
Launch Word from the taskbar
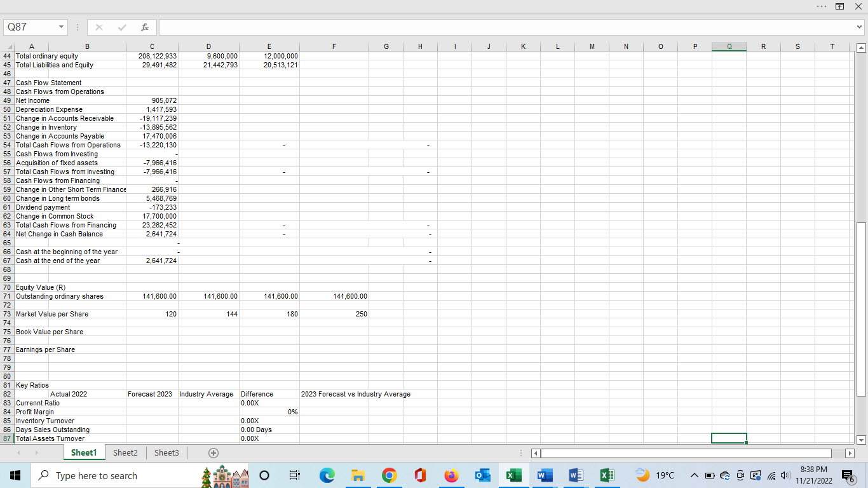pos(544,475)
